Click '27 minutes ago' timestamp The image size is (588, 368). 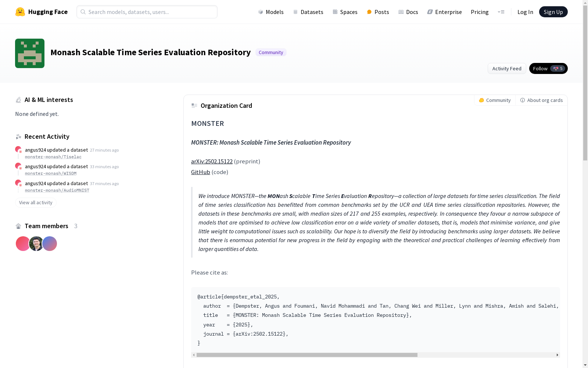coord(104,150)
